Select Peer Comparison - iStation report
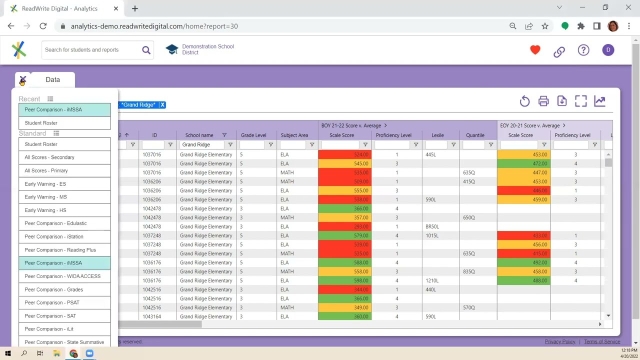The image size is (640, 360). pyautogui.click(x=64, y=237)
